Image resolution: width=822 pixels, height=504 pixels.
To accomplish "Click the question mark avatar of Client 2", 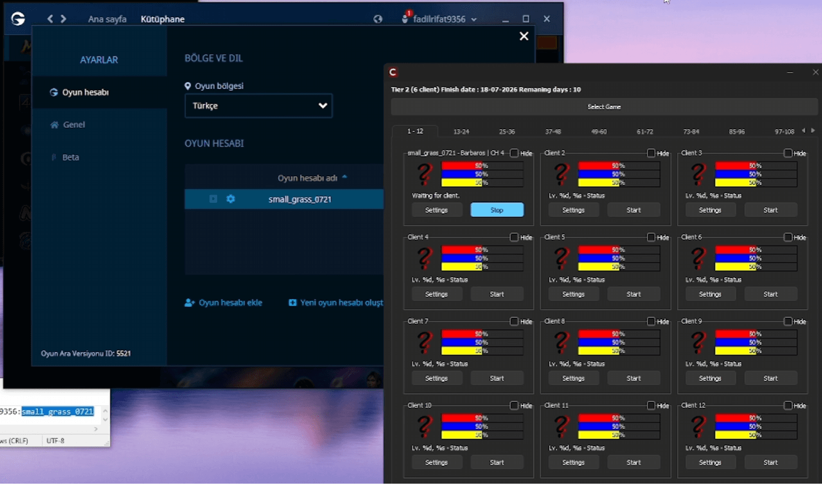I will pos(561,174).
